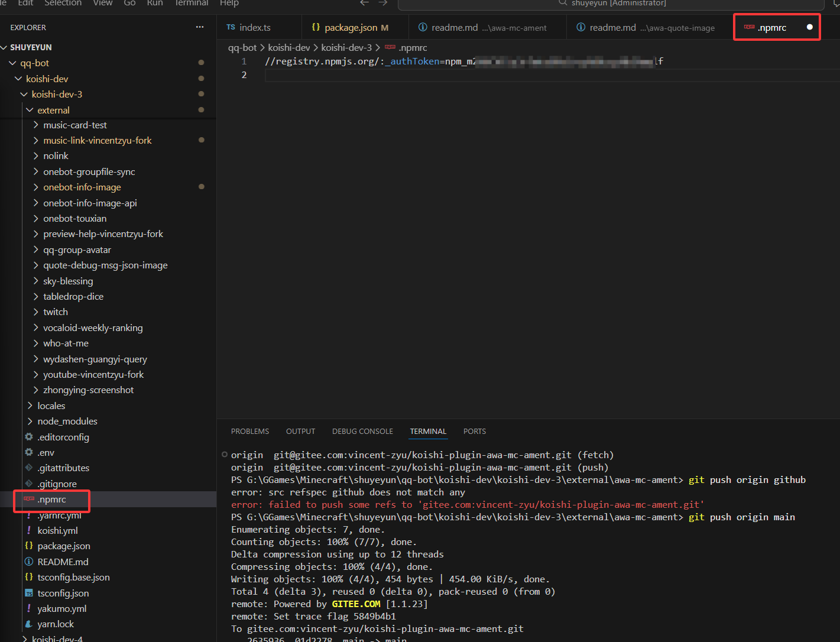This screenshot has width=840, height=642.
Task: Click the Explorer more actions ellipsis icon
Action: pyautogui.click(x=200, y=27)
